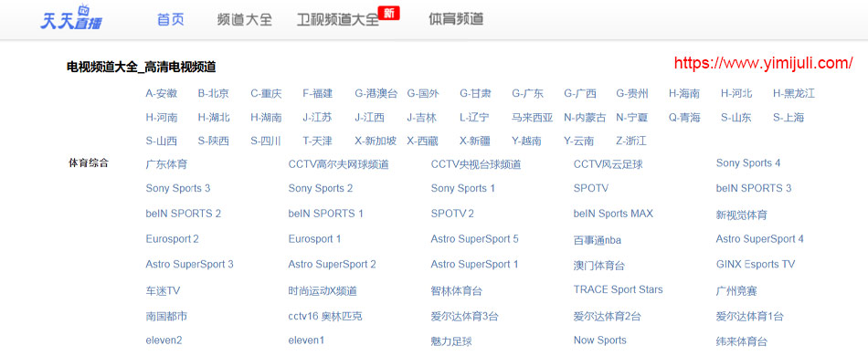Screen dimensions: 868x356
Task: Go to the S-四川 region
Action: (x=266, y=141)
